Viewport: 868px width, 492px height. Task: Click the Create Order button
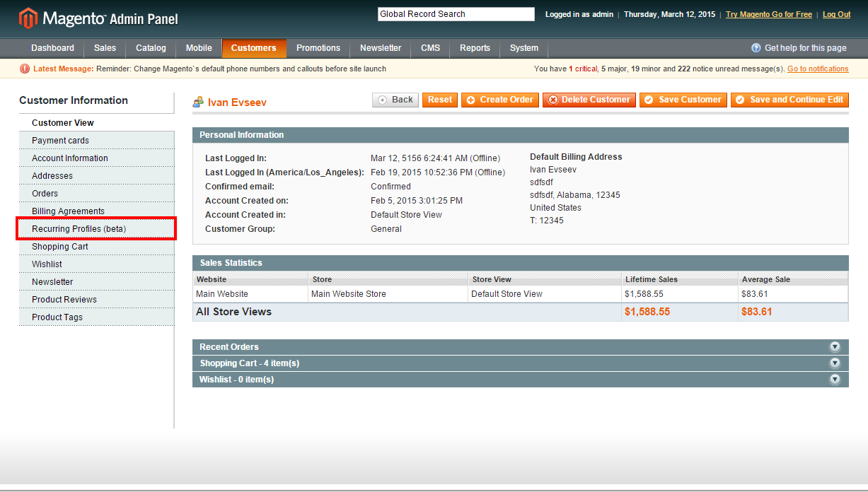tap(500, 100)
